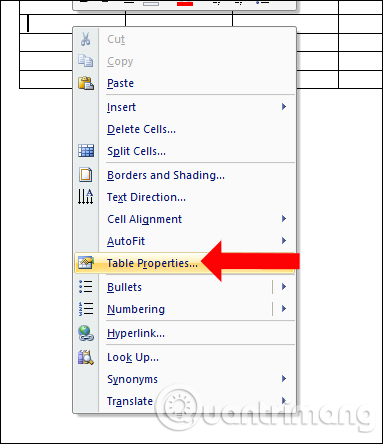
Task: Click the Copy pages icon
Action: 85,61
